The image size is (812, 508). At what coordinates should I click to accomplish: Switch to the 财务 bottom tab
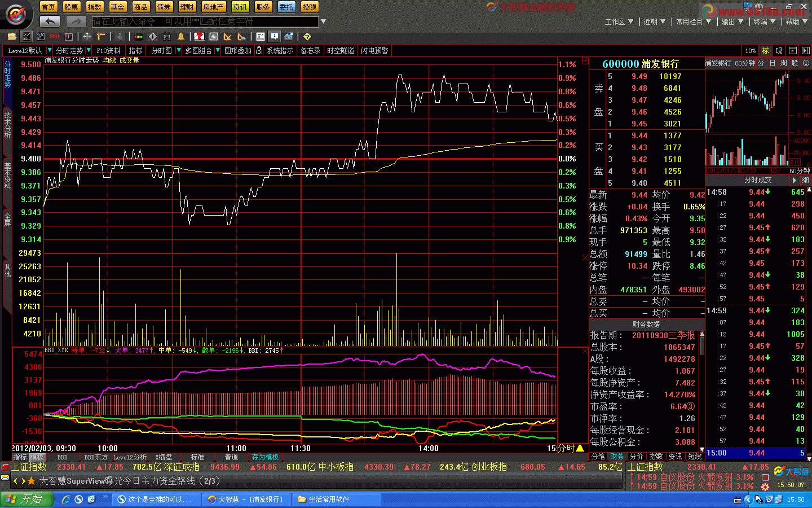coord(617,457)
